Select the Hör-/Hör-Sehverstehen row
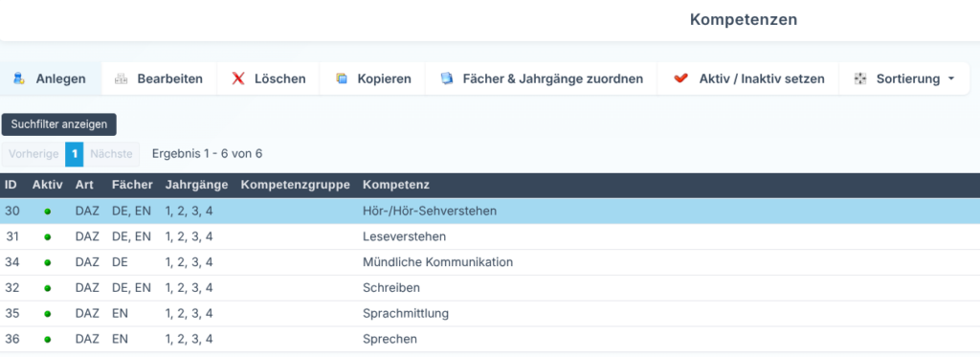The image size is (980, 357). pyautogui.click(x=490, y=212)
